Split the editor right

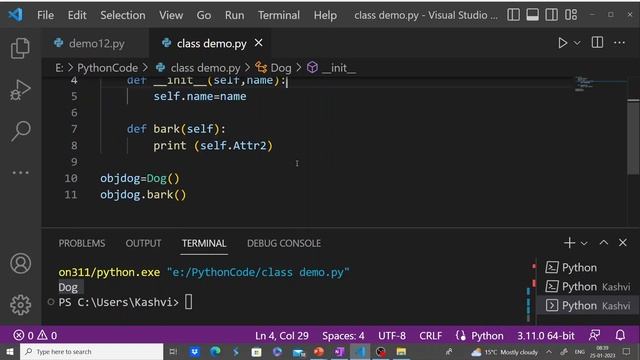(x=597, y=42)
